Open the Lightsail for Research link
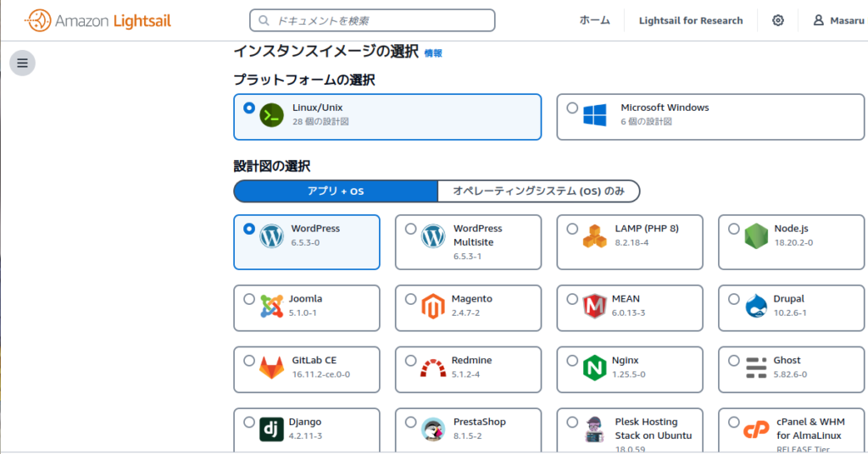 690,20
